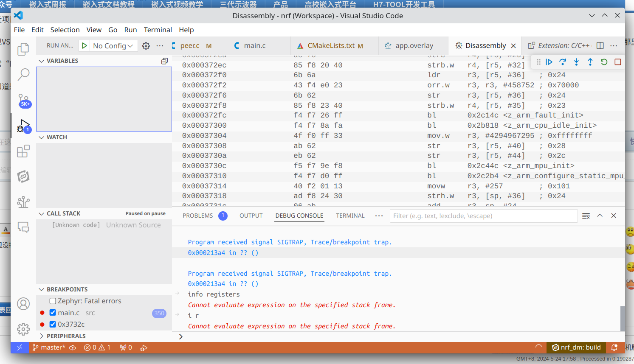Open Accounts menu in activity bar
This screenshot has height=364, width=634.
point(23,304)
